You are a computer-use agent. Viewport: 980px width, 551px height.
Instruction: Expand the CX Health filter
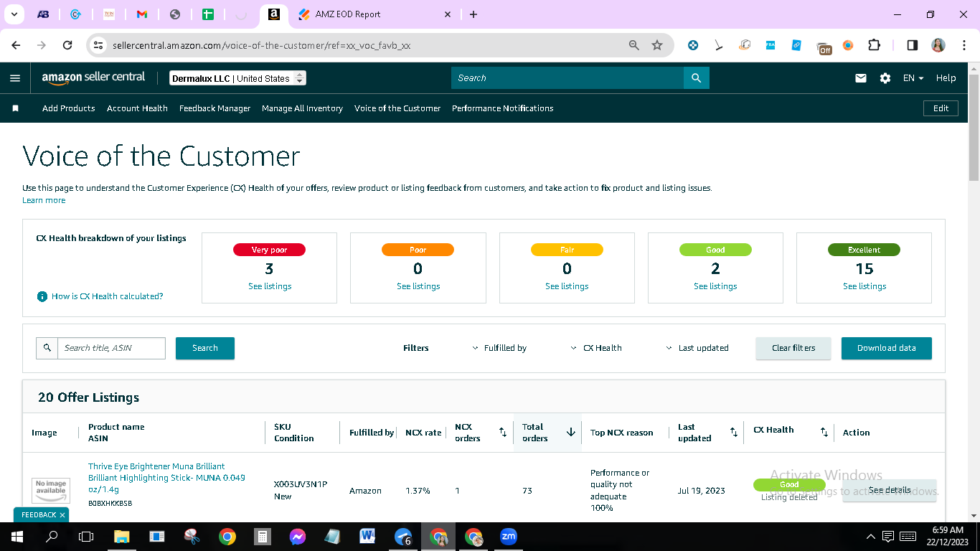coord(596,348)
